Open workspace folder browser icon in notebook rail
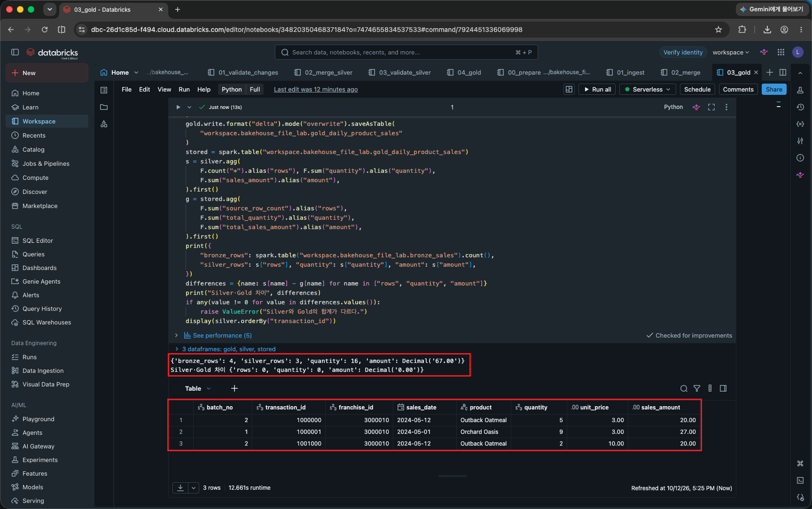The image size is (812, 509). [x=104, y=107]
